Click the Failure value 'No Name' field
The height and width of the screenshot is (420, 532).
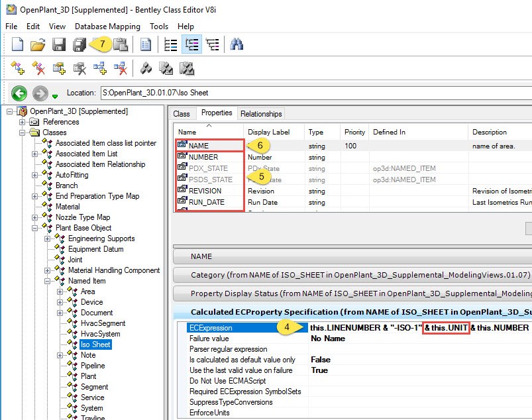pyautogui.click(x=420, y=339)
